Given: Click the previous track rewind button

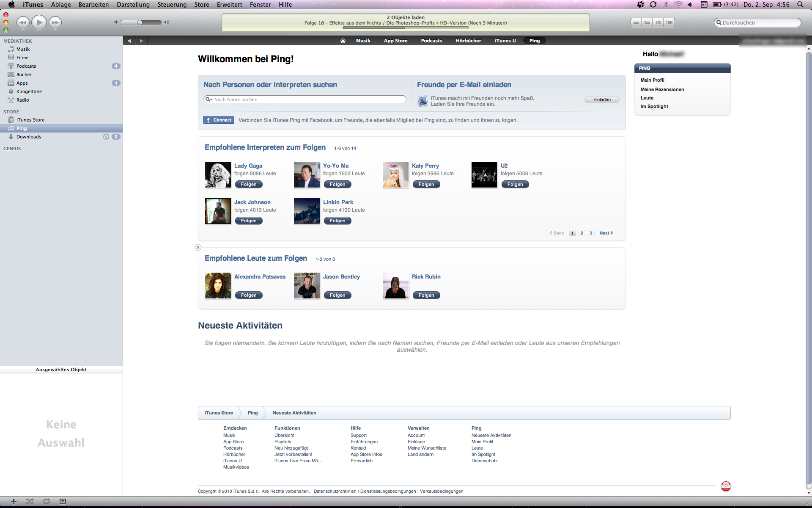Looking at the screenshot, I should [23, 22].
